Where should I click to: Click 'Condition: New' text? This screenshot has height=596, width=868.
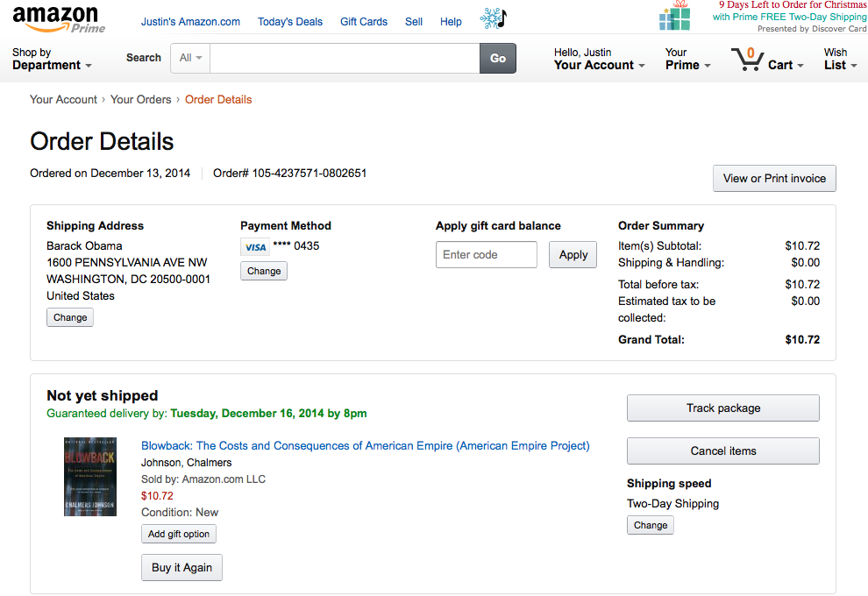tap(180, 513)
